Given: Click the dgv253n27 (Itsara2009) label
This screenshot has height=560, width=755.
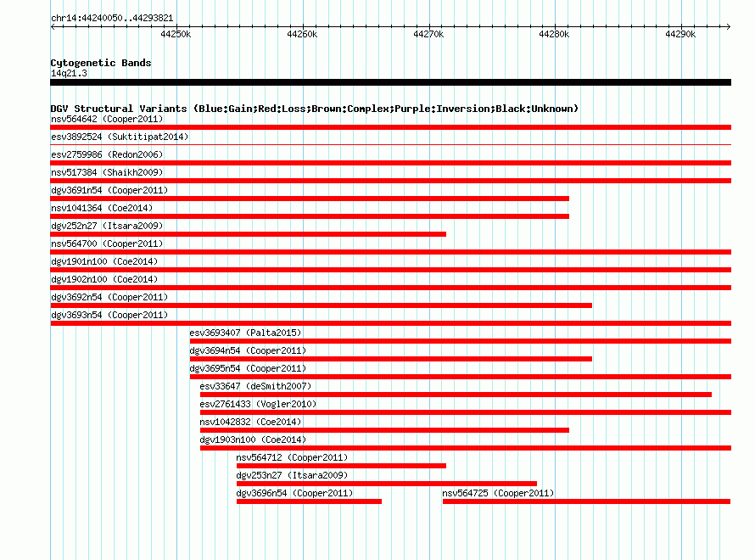Looking at the screenshot, I should coord(292,475).
